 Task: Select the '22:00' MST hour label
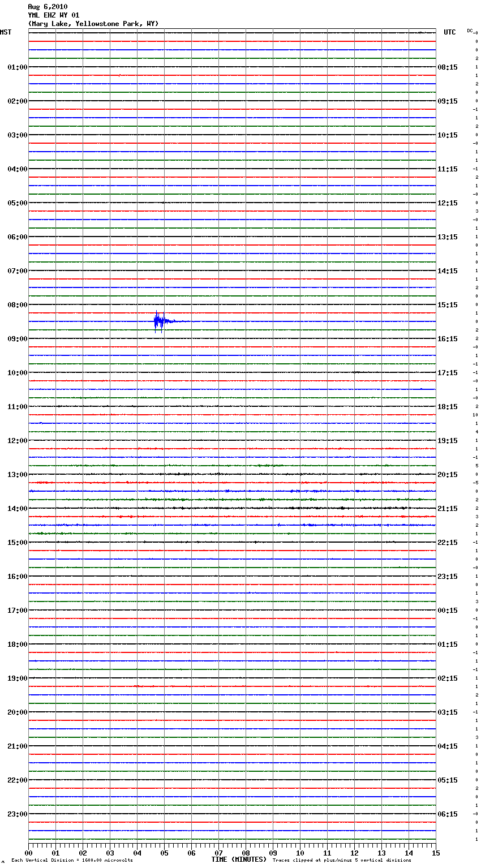[18, 780]
